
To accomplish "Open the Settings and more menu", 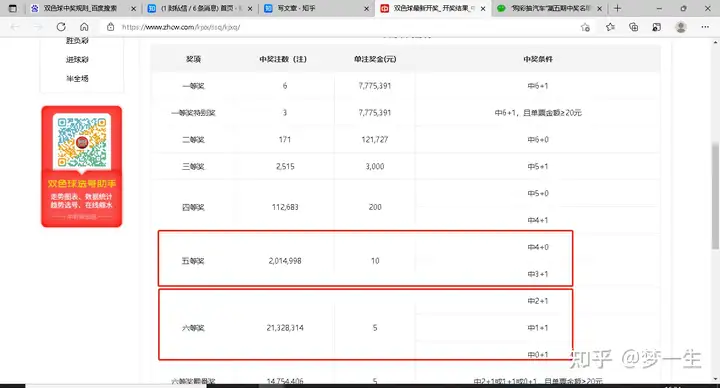I will coord(705,27).
